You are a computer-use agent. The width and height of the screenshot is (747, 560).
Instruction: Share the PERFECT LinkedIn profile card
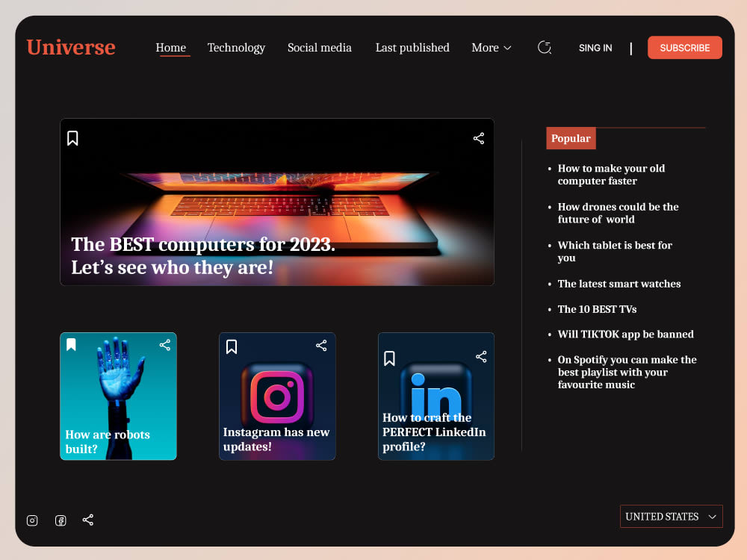pos(481,357)
